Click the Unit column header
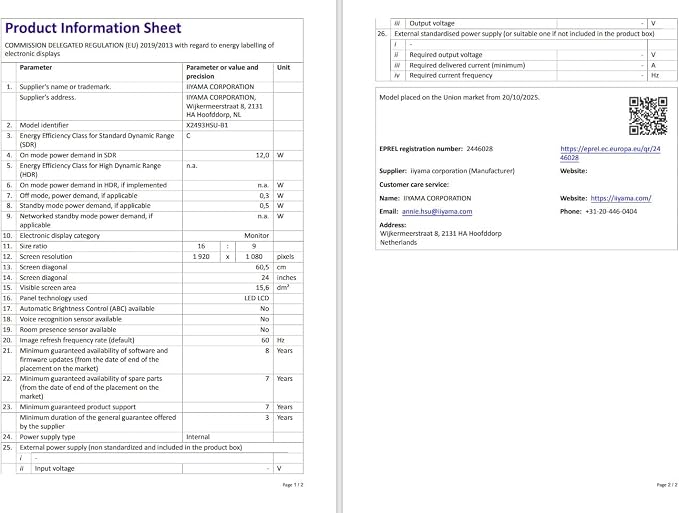 283,68
